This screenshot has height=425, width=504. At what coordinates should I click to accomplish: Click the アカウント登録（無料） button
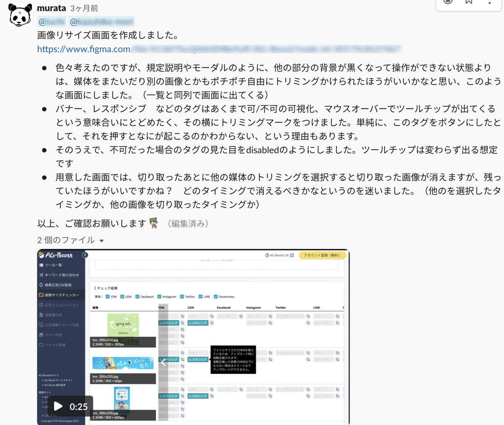(323, 255)
